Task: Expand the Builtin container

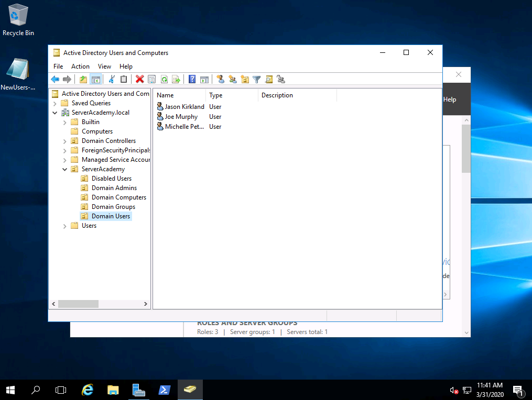Action: coord(65,123)
